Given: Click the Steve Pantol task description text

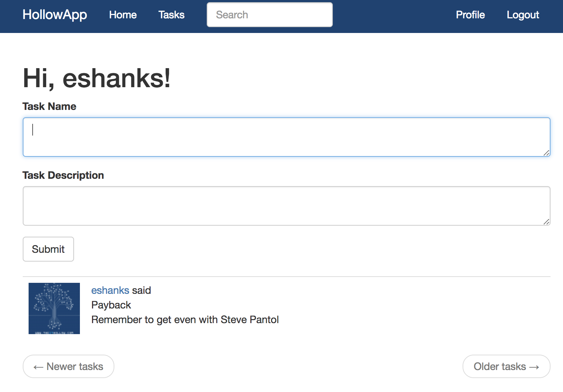Looking at the screenshot, I should 185,319.
